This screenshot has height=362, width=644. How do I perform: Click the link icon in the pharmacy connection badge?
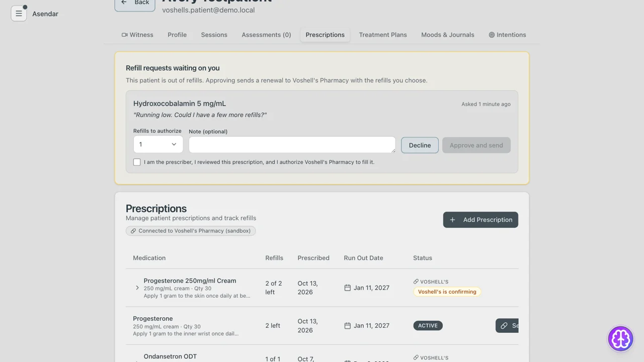click(x=133, y=231)
